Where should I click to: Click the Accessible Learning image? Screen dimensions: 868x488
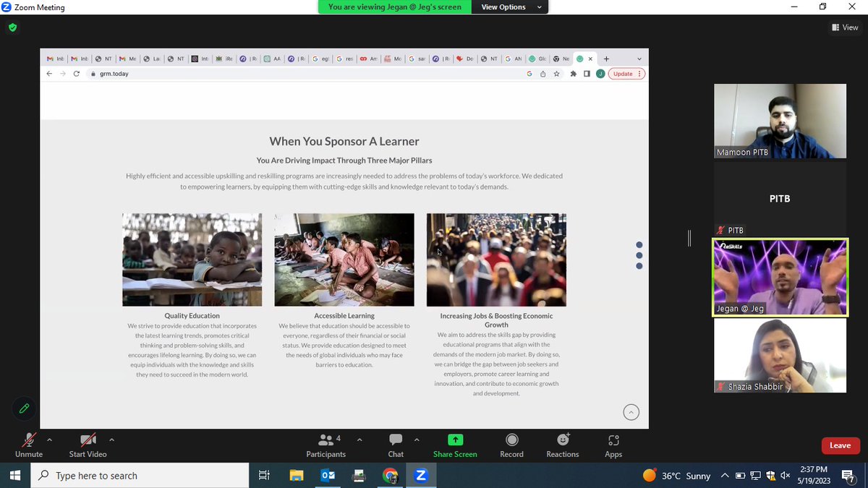(x=344, y=260)
